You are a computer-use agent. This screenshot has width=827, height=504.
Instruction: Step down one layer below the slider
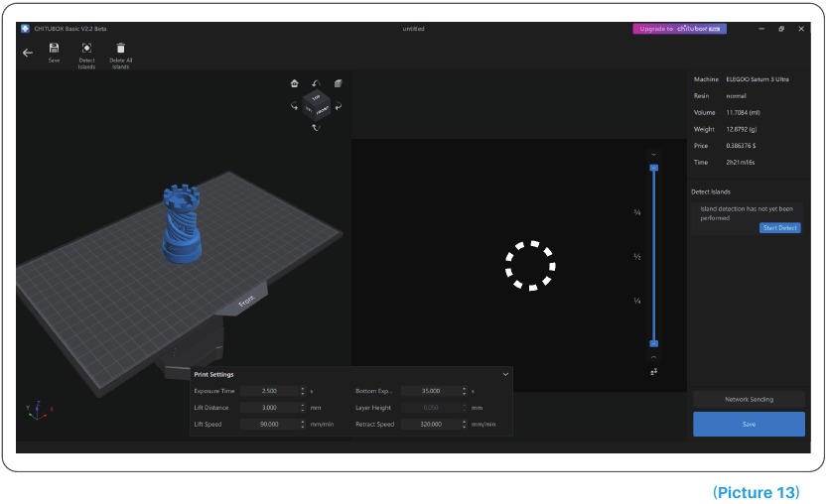point(653,356)
